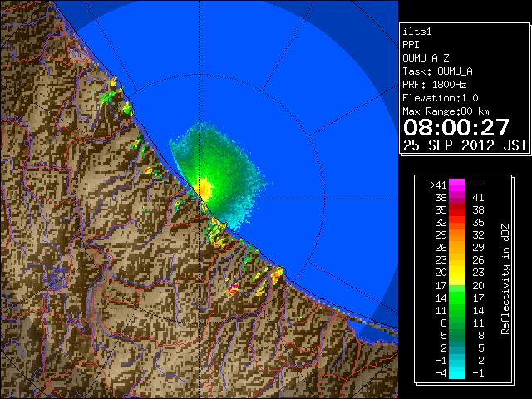Click the '>41' legend value
The image size is (532, 399).
click(x=438, y=185)
